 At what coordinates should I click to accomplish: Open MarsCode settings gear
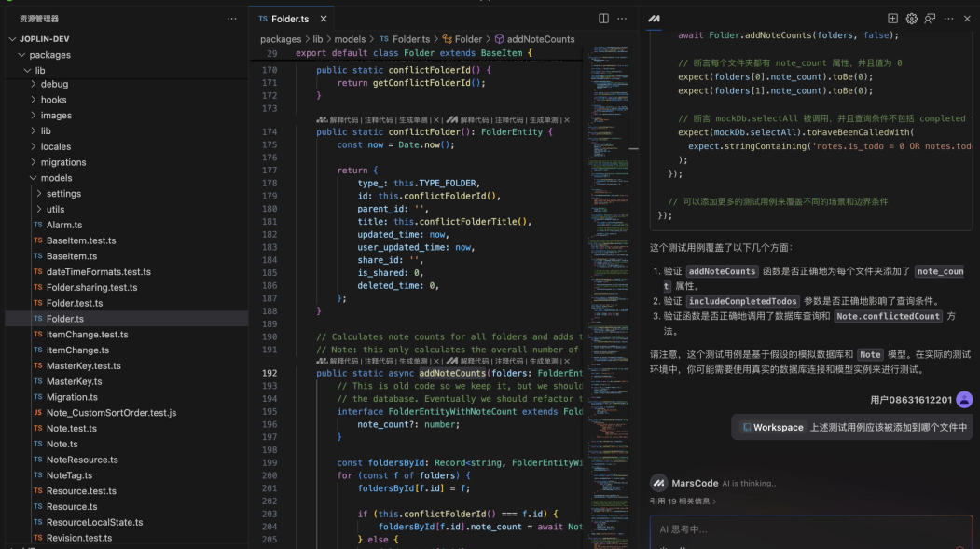point(911,19)
